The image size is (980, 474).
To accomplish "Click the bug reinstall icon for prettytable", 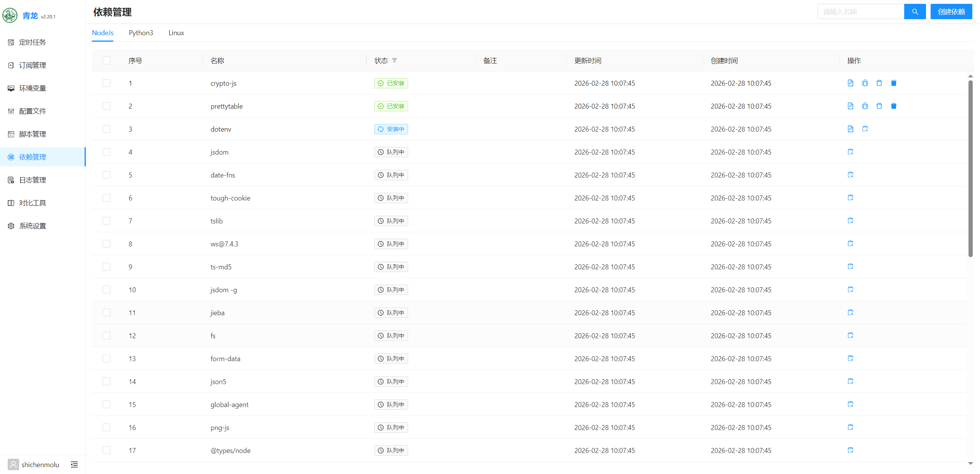I will click(865, 106).
